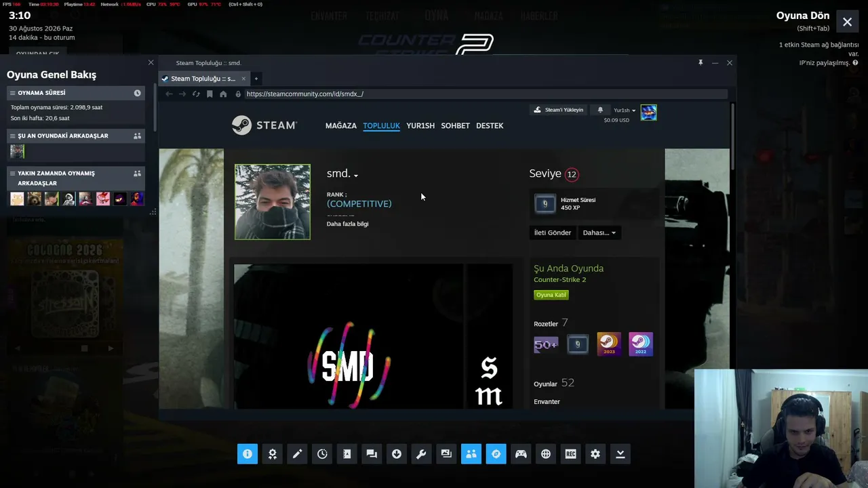Open the game overview info icon in overlay toolbar
Image resolution: width=868 pixels, height=488 pixels.
pyautogui.click(x=248, y=454)
